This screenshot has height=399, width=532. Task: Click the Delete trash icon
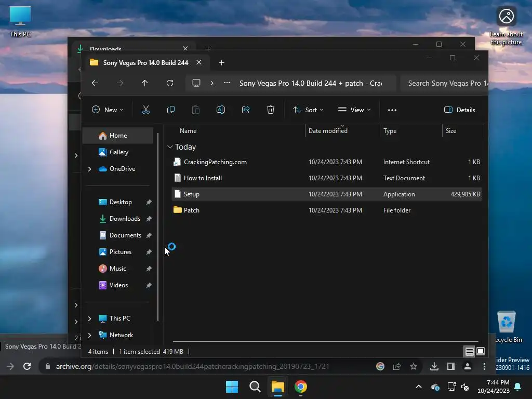tap(270, 110)
